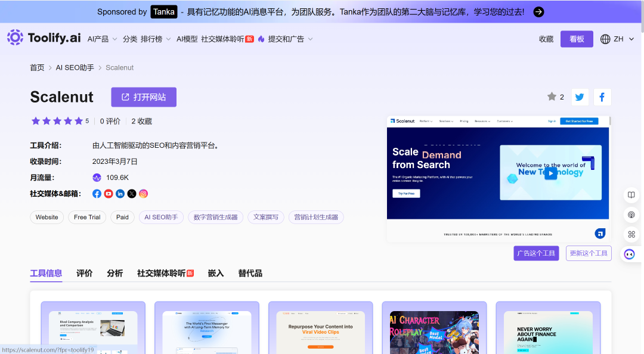Open the 营销计划生成器 tag

(x=316, y=218)
